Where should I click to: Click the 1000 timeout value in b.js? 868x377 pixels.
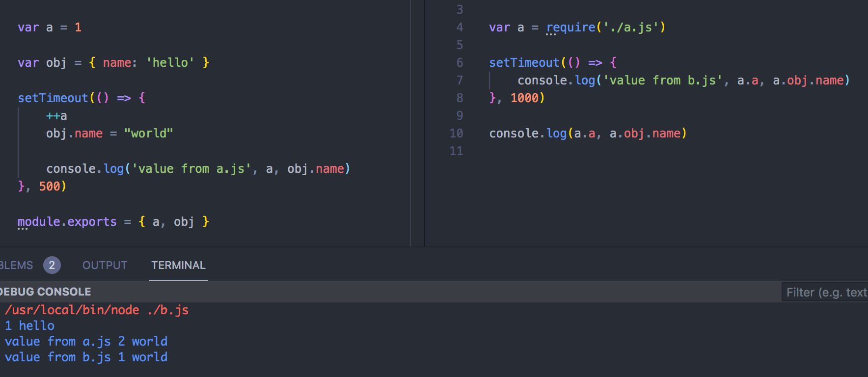[x=524, y=98]
